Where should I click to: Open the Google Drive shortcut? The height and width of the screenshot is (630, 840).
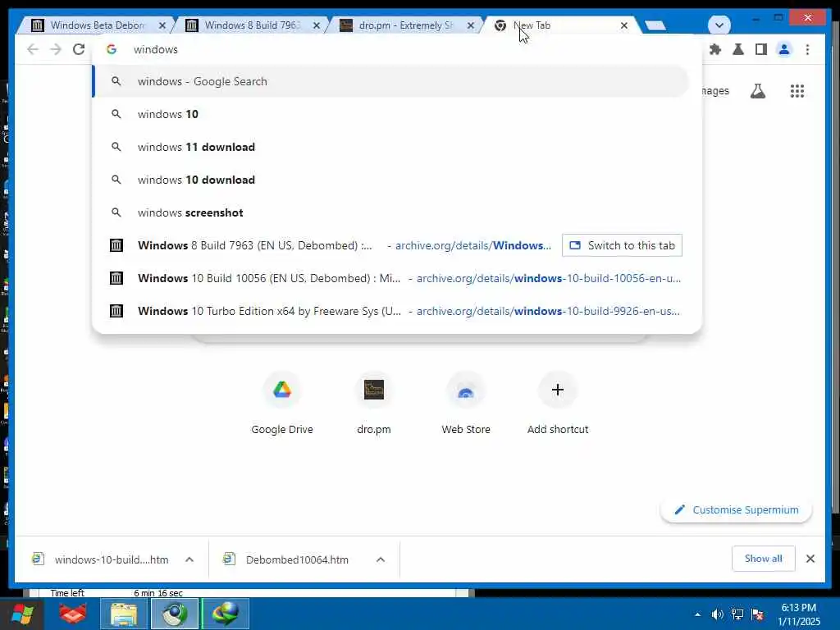click(282, 403)
